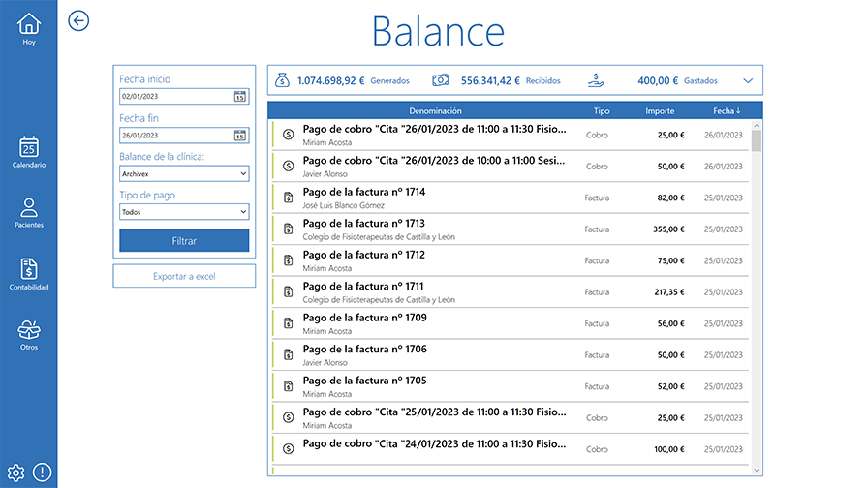Open settings gear icon
868x488 pixels.
(15, 473)
